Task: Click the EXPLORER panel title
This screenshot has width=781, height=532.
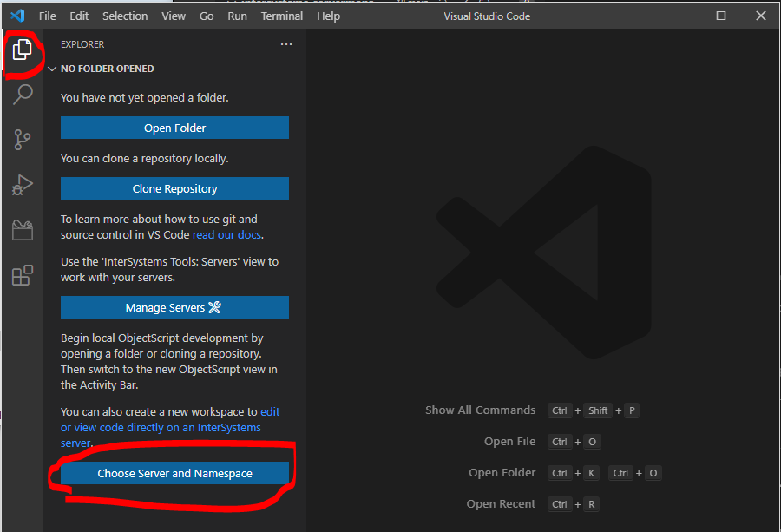Action: click(82, 44)
